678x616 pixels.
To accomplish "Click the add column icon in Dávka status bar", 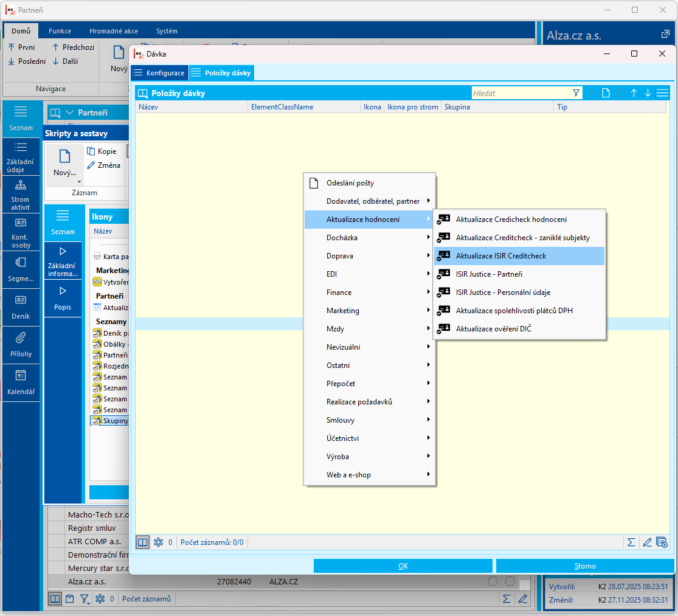I will coord(662,542).
